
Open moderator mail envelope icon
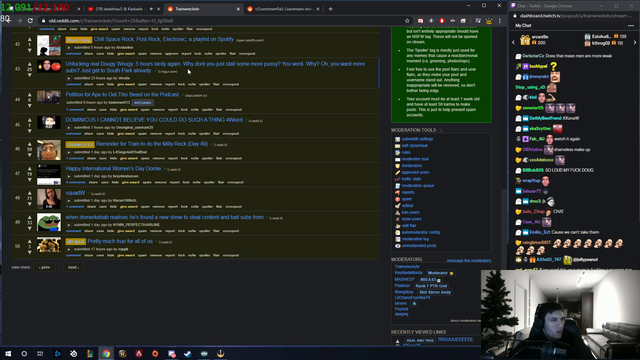(x=398, y=159)
